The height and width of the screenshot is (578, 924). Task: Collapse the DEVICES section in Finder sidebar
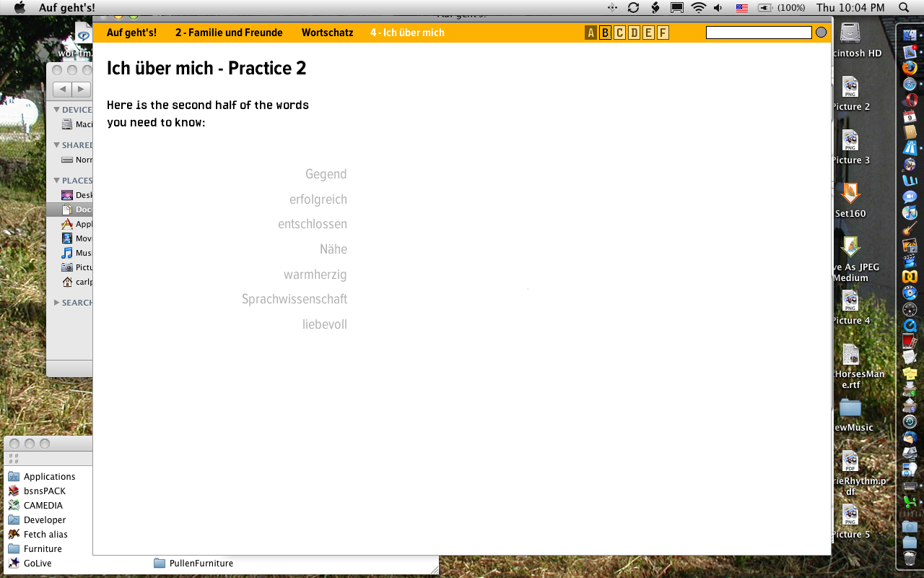57,110
